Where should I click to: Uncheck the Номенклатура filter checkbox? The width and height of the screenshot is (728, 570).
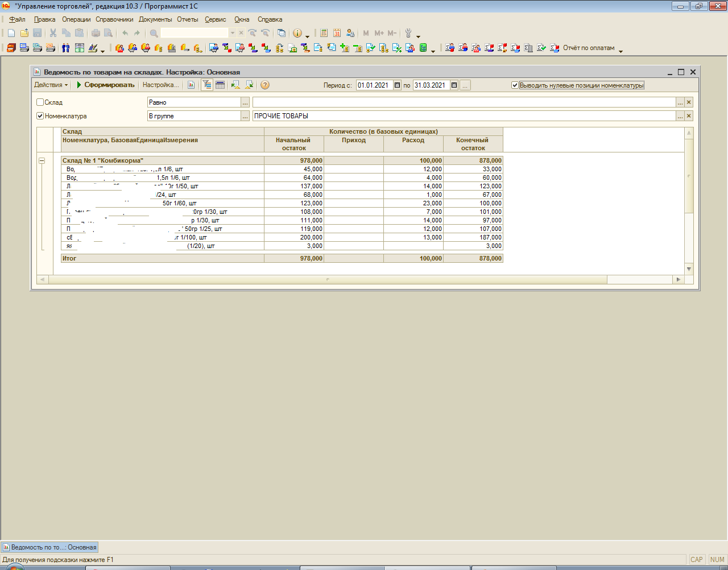(x=40, y=116)
